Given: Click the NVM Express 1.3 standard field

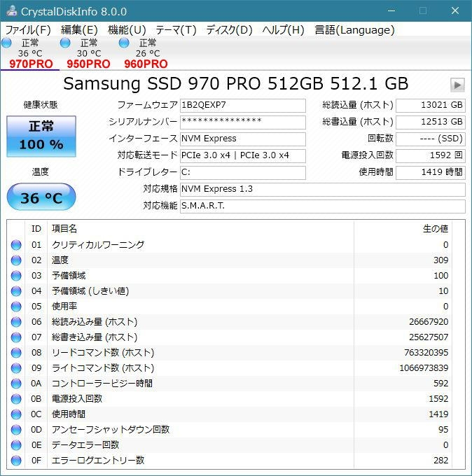Looking at the screenshot, I should click(x=323, y=190).
